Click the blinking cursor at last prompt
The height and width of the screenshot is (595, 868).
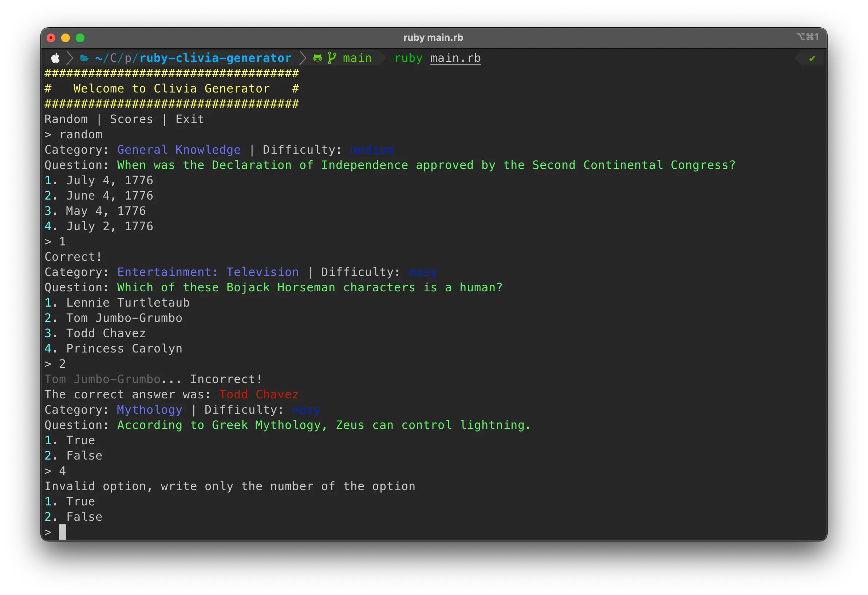pyautogui.click(x=62, y=532)
